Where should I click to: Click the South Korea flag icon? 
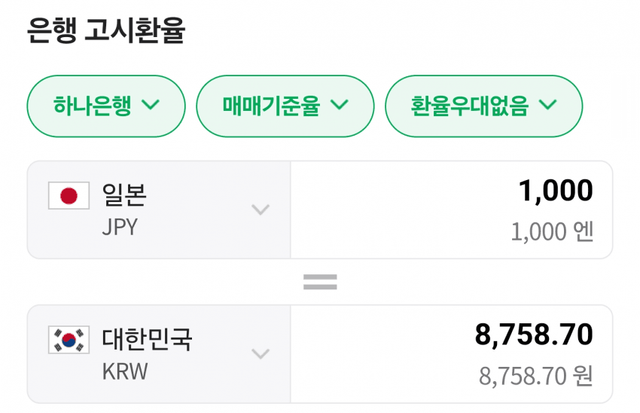69,340
